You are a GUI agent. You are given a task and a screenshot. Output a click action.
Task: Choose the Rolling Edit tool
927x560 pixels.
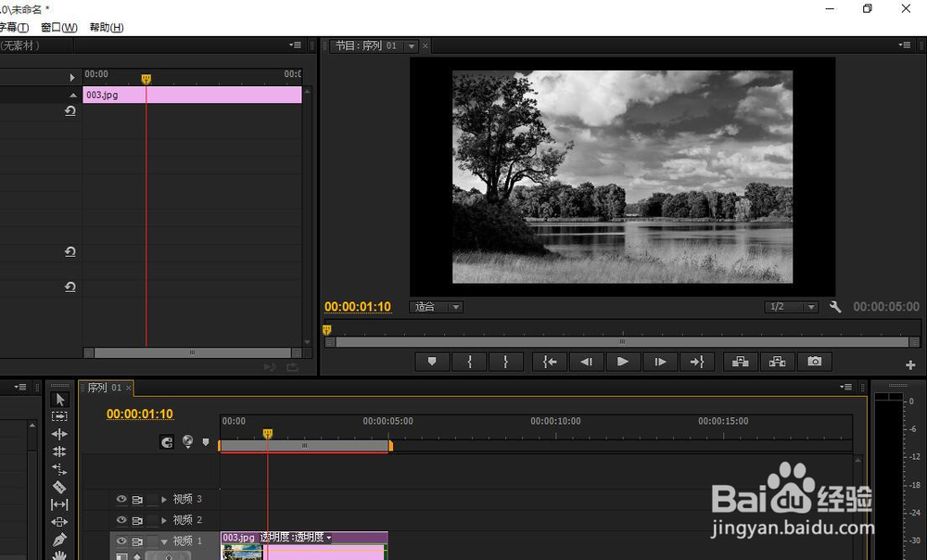tap(59, 452)
